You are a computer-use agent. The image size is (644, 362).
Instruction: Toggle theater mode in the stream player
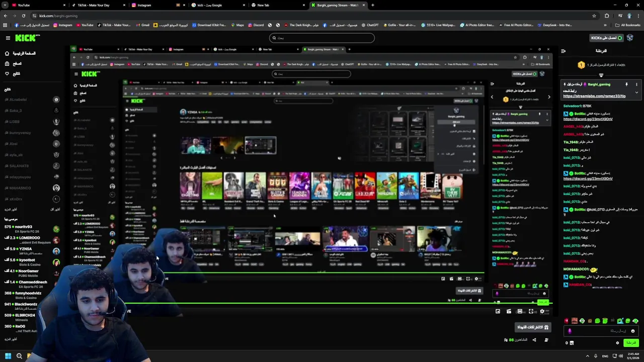[520, 311]
